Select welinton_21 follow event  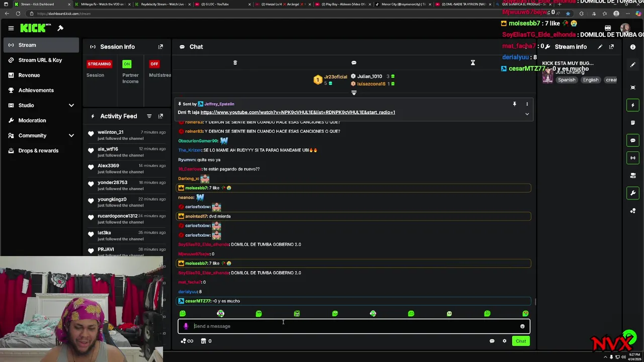point(127,135)
